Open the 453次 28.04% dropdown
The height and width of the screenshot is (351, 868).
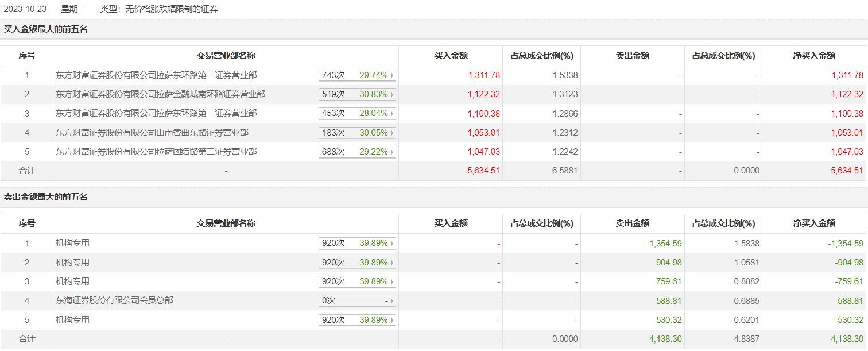click(393, 114)
